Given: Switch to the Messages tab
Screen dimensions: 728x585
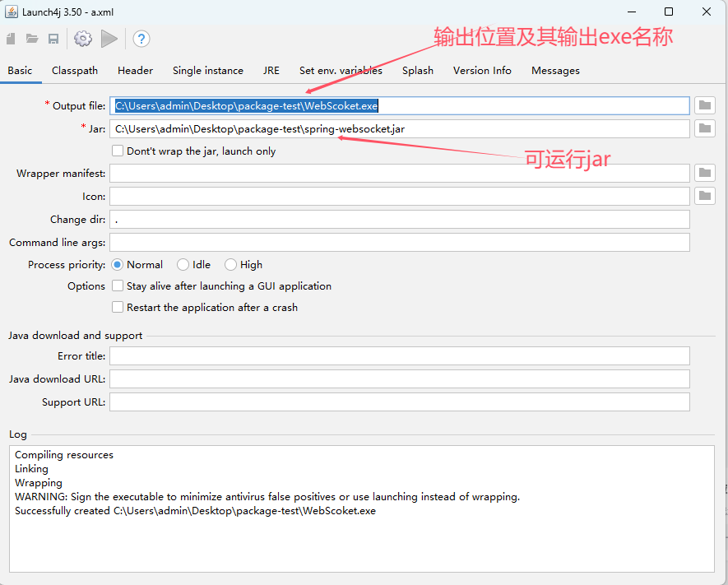Looking at the screenshot, I should pos(556,71).
